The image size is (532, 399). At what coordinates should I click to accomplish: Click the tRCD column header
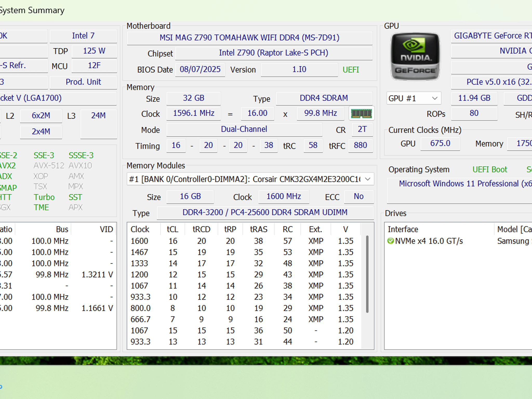201,229
